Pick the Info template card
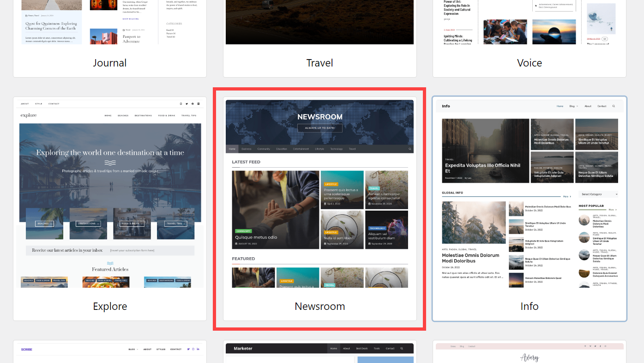 pyautogui.click(x=530, y=209)
